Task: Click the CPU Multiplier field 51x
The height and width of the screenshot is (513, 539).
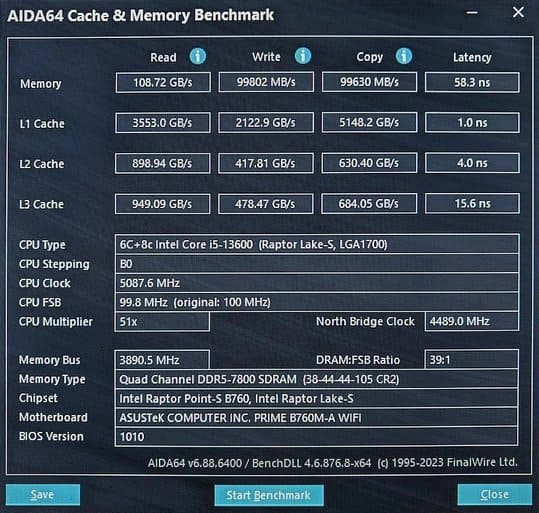Action: pyautogui.click(x=162, y=322)
